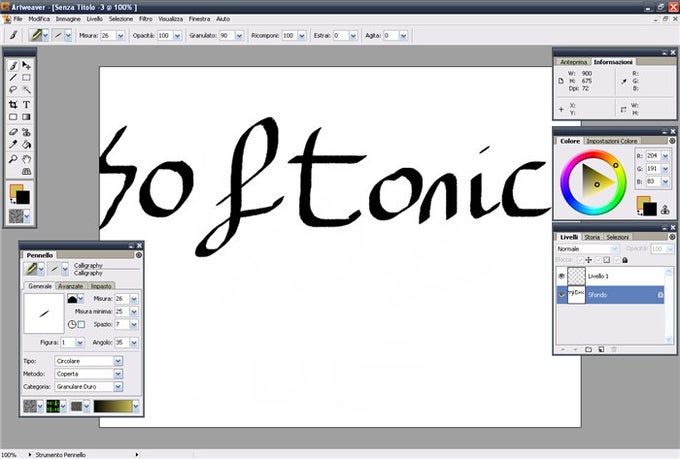Open the Impostazioni Colore tab

coord(612,141)
